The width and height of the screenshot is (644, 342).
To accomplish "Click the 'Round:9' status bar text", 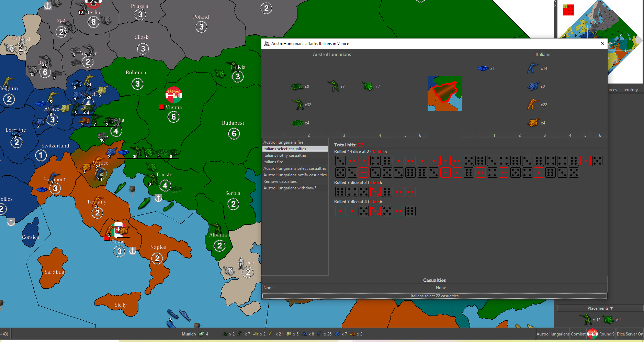I will (x=607, y=334).
